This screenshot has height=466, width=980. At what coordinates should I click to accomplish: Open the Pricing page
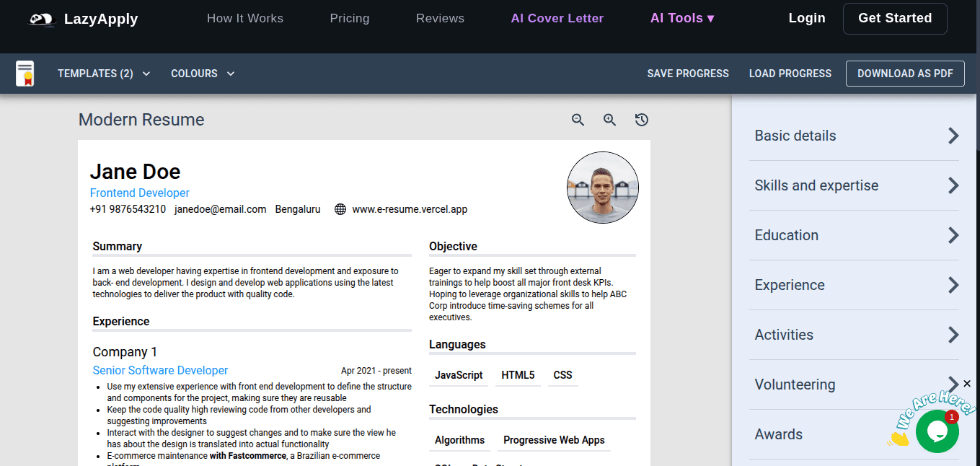(x=350, y=18)
